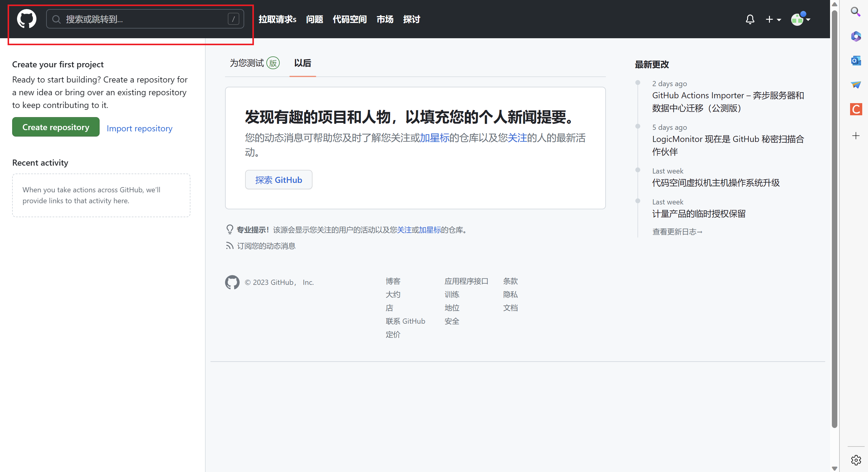Expand the user avatar menu
This screenshot has height=472, width=868.
click(800, 19)
